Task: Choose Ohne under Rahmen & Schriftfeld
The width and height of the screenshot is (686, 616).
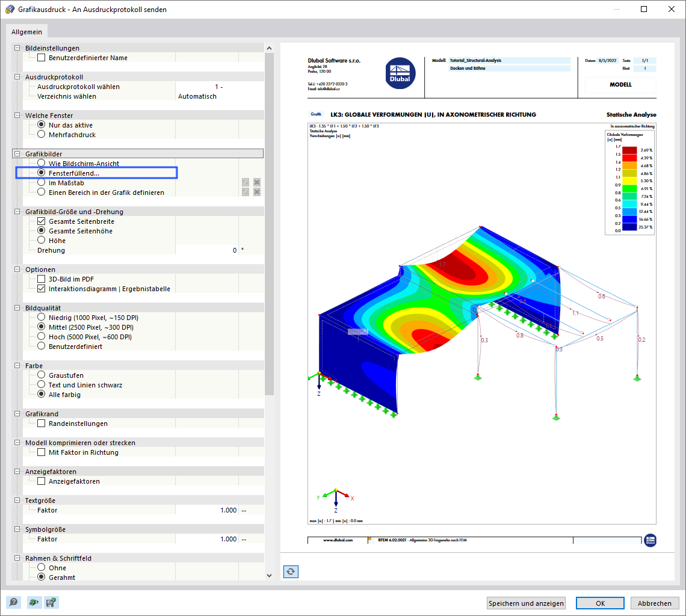Action: click(42, 567)
